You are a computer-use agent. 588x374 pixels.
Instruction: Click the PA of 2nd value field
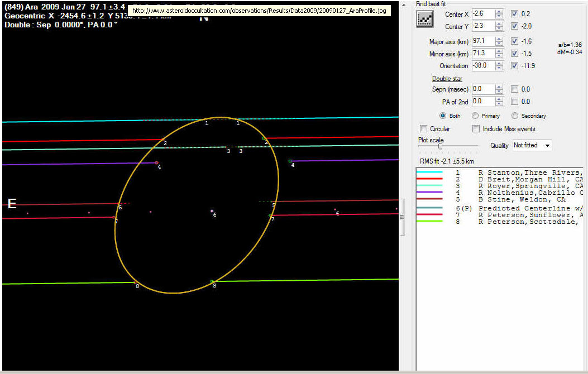484,102
